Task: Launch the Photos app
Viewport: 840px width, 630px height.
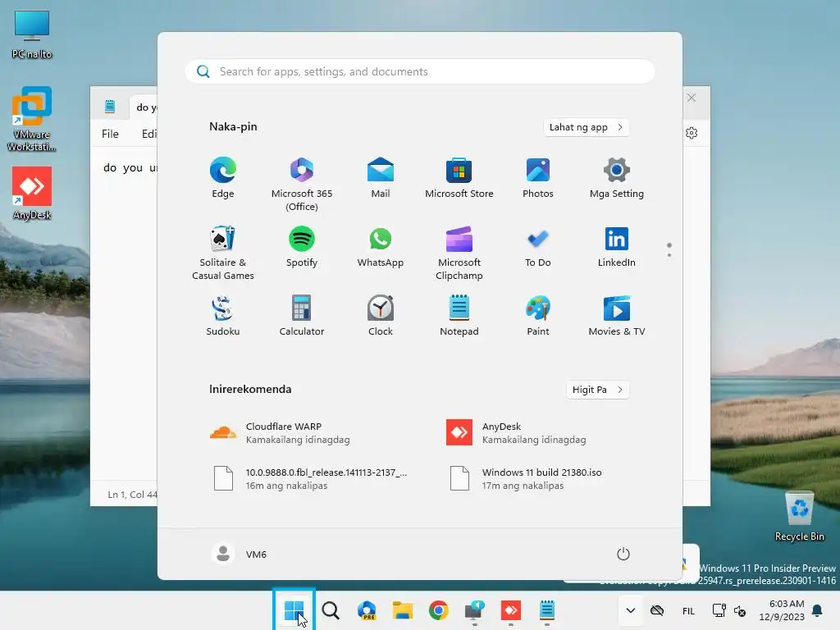Action: 538,178
